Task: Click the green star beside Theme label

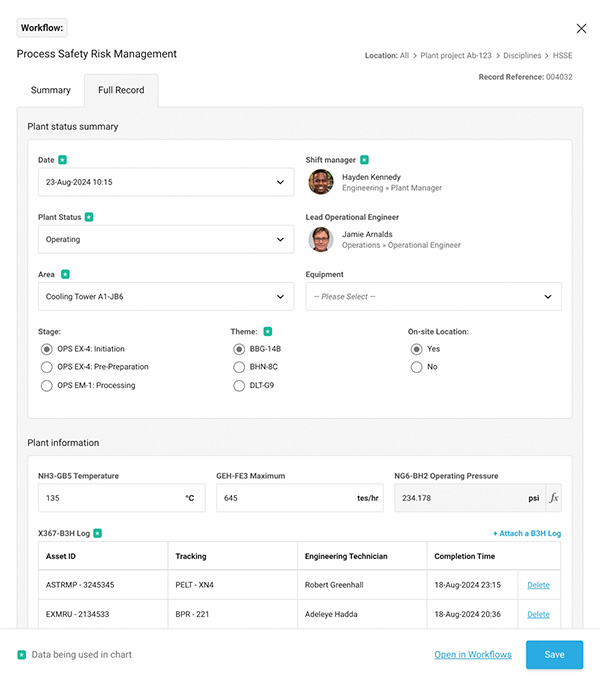Action: [267, 331]
